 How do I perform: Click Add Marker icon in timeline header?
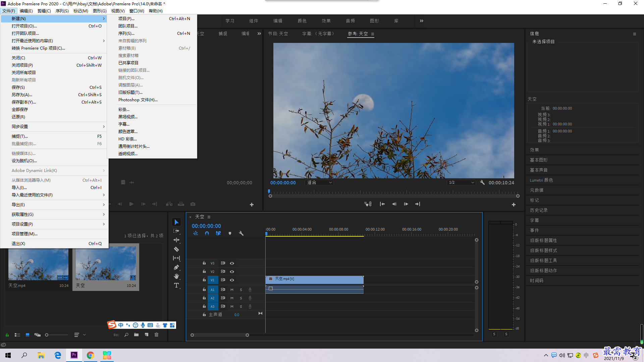[x=230, y=233]
